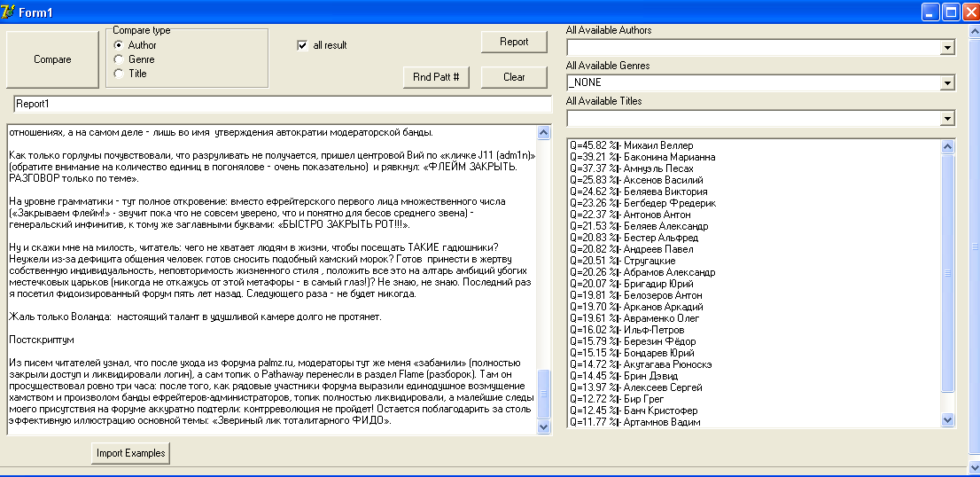Screen dimensions: 980x477
Task: Select the Березин Фёдор result row
Action: tap(754, 341)
